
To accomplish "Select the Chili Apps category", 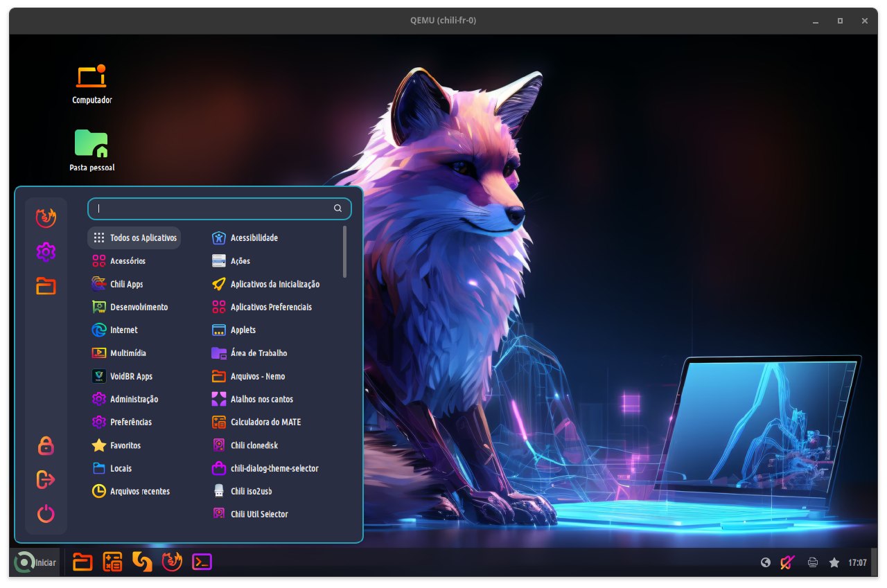I will click(x=134, y=284).
